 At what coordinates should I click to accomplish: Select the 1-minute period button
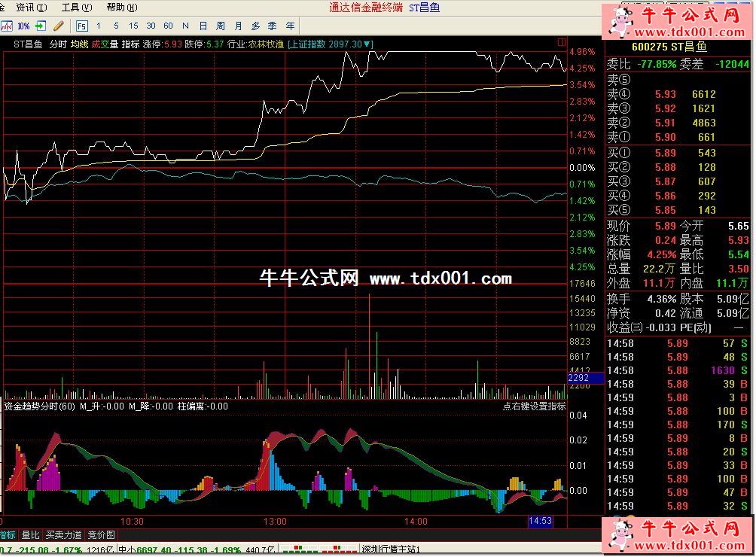pyautogui.click(x=99, y=26)
